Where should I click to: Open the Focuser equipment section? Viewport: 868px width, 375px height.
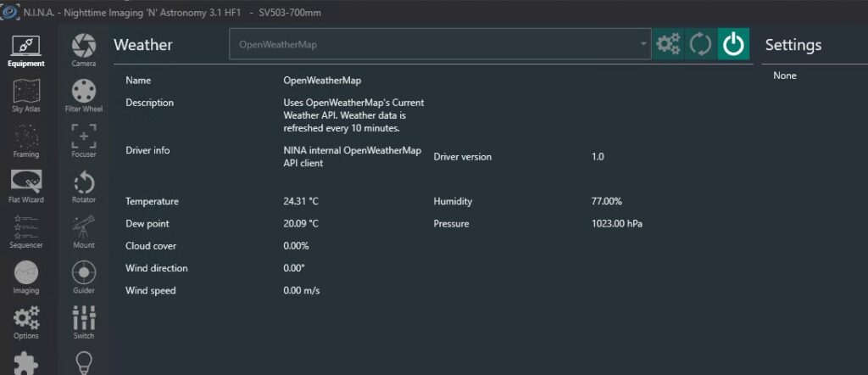click(x=84, y=141)
